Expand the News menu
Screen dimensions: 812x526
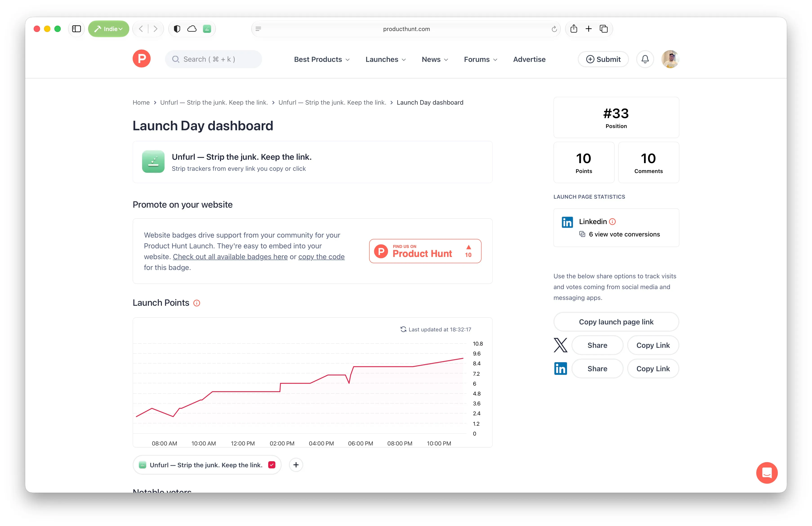pos(435,59)
